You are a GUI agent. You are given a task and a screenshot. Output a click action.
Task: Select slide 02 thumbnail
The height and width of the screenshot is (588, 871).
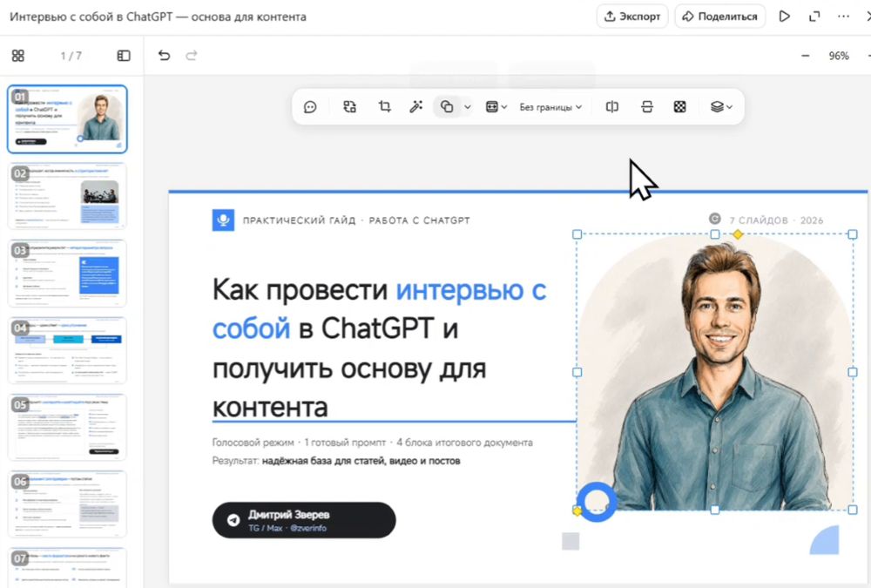coord(67,196)
